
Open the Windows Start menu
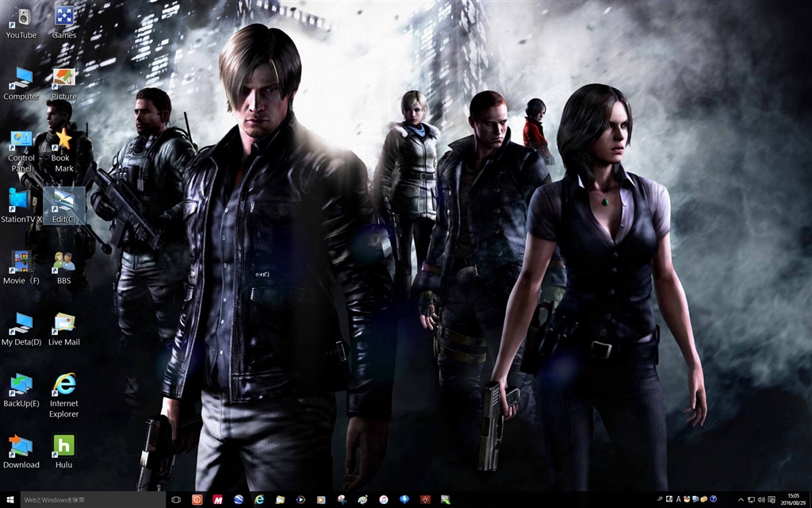tap(10, 500)
